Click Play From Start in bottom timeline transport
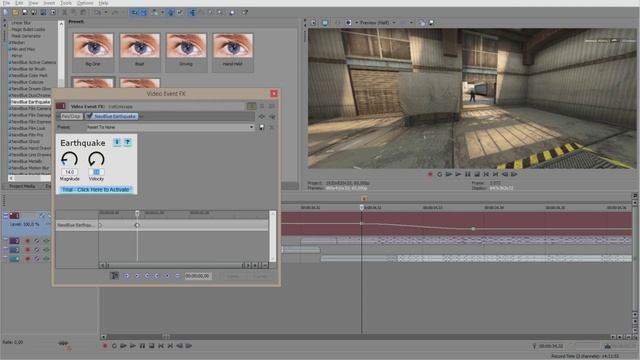Image resolution: width=640 pixels, height=360 pixels. (x=123, y=346)
